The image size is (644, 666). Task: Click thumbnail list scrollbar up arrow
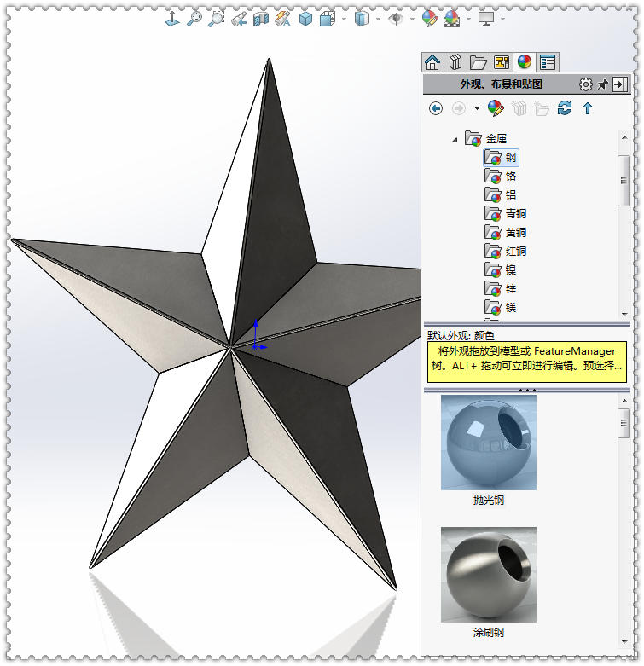(x=624, y=401)
